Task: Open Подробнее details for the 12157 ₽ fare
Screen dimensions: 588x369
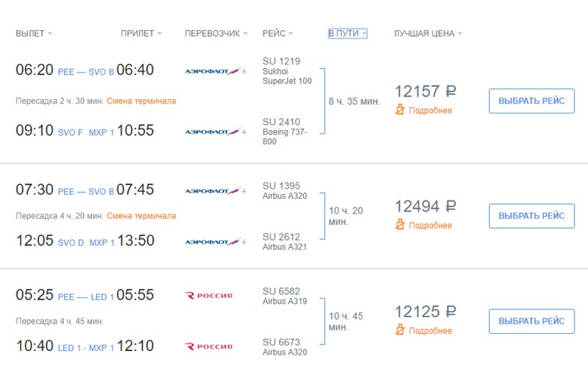Action: point(430,111)
